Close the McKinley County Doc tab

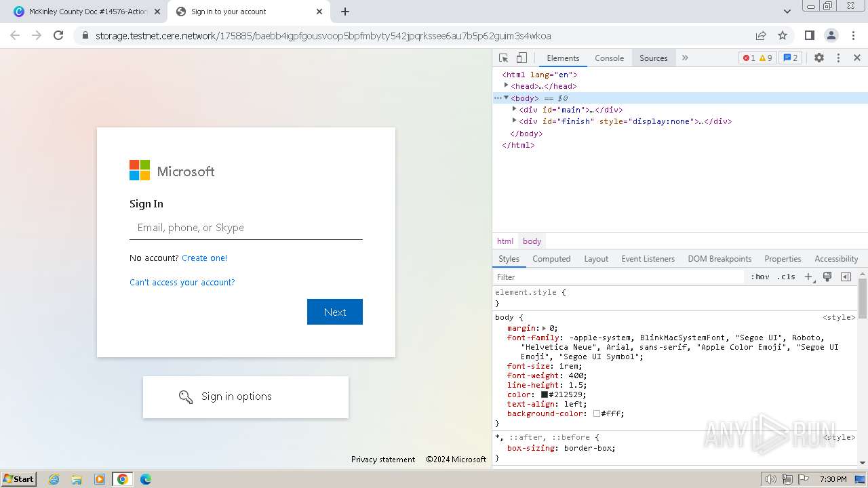point(157,12)
